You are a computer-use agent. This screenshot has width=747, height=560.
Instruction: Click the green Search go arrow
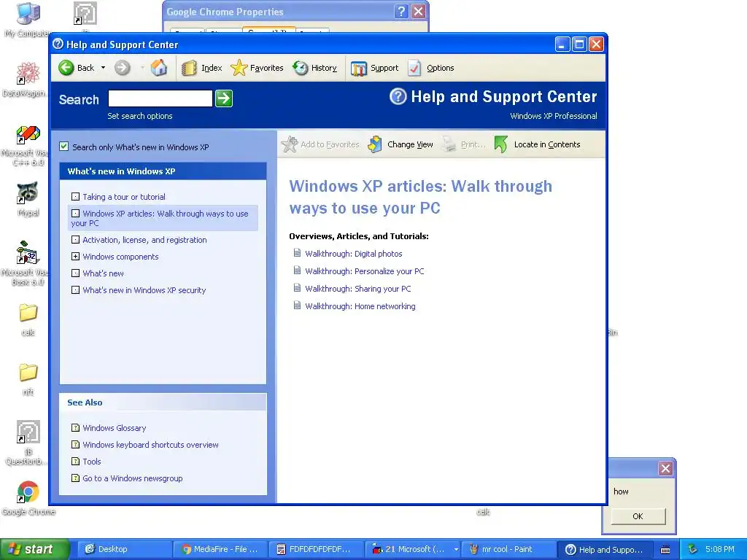click(x=224, y=98)
